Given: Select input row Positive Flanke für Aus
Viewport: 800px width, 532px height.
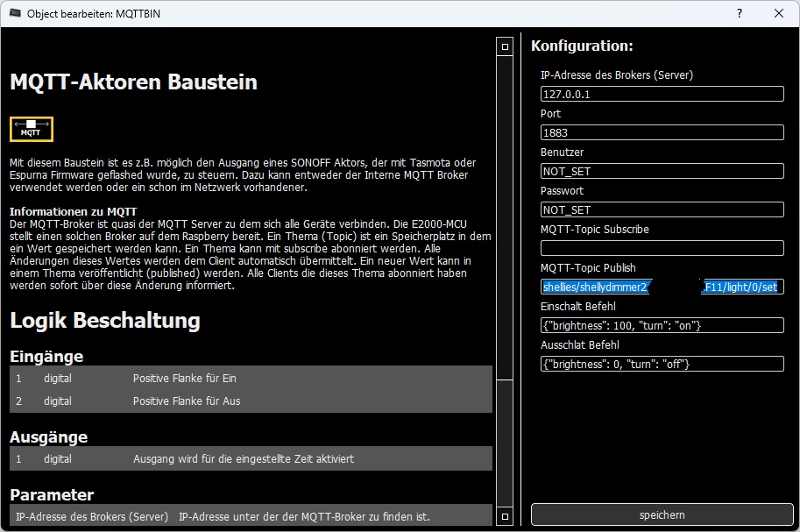Looking at the screenshot, I should [251, 401].
